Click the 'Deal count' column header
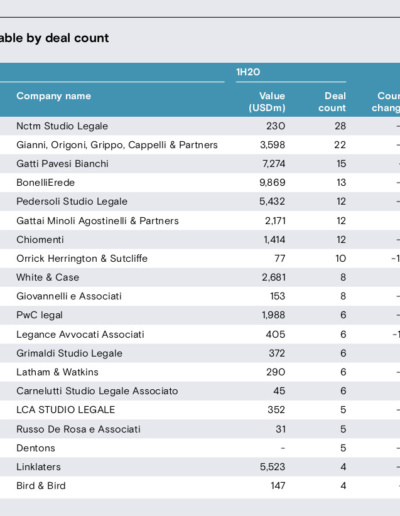The height and width of the screenshot is (516, 400). (332, 102)
